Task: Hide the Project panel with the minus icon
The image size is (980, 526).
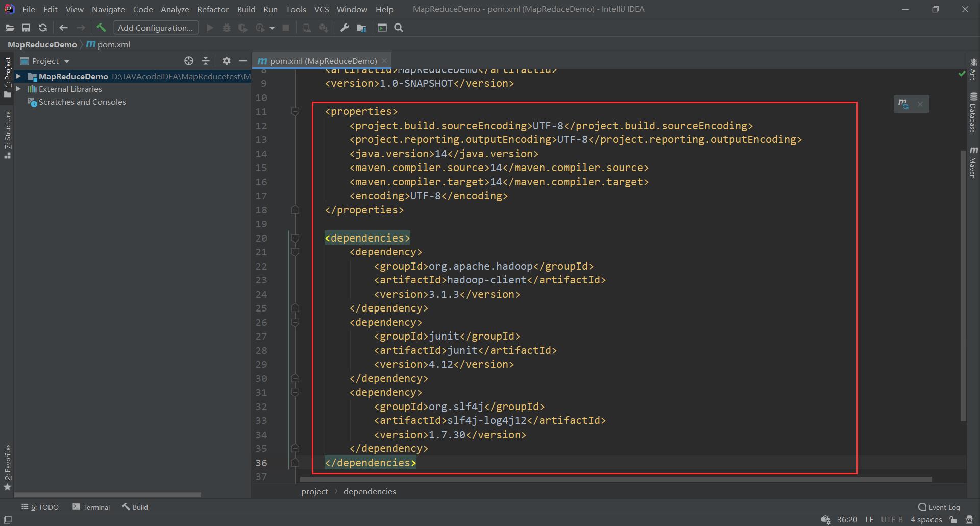Action: point(243,61)
